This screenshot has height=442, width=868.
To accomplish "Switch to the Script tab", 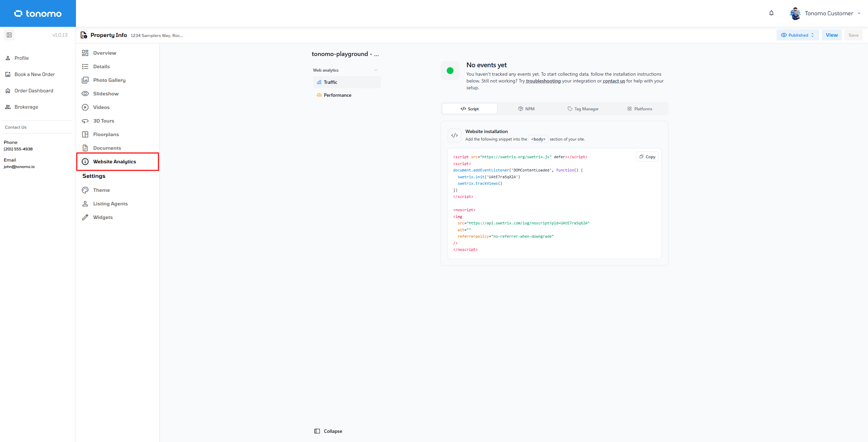I will pos(470,109).
